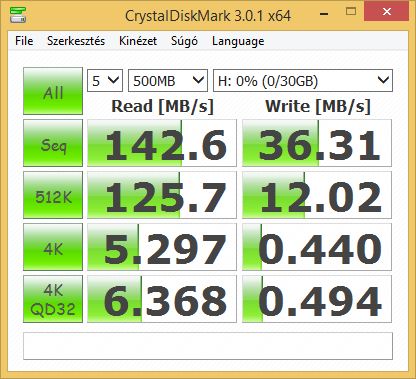Click the Seq write result 36.31
Image resolution: width=416 pixels, height=379 pixels.
point(317,143)
